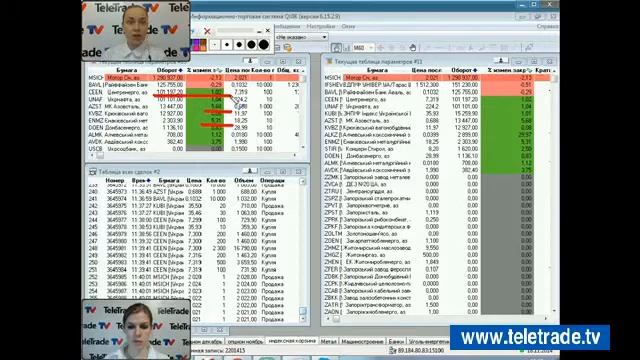
Task: Select the STIR Концерн Стирол row
Action: tap(437, 149)
